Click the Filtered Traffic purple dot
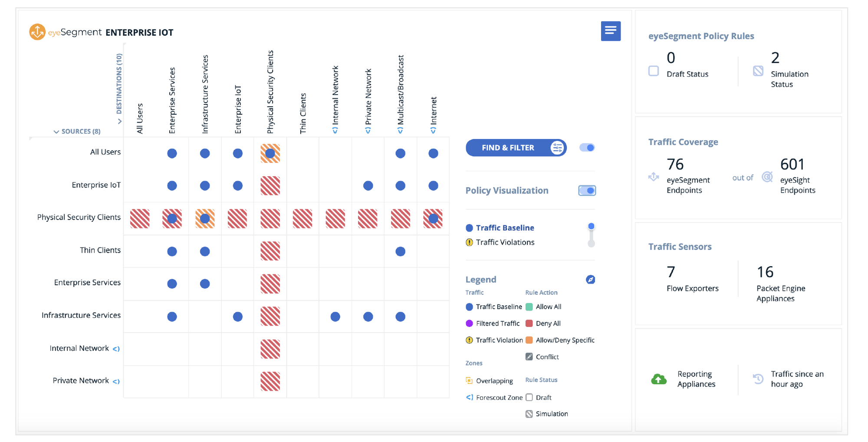This screenshot has height=442, width=868. tap(469, 323)
